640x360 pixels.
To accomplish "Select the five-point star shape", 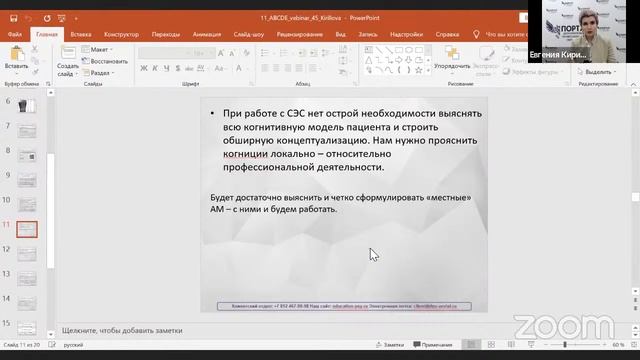I will (419, 70).
